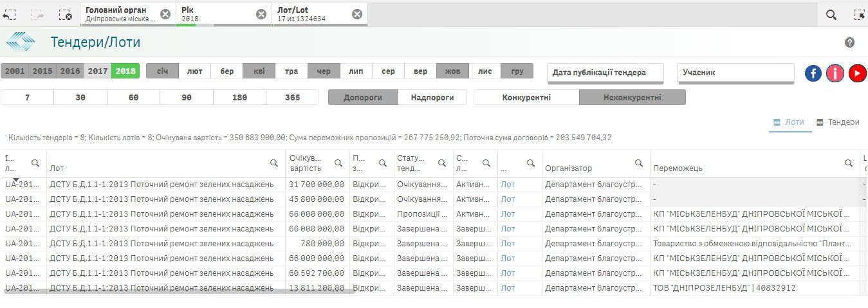The width and height of the screenshot is (868, 308).
Task: Remove the Рік 2018 selection
Action: click(261, 14)
